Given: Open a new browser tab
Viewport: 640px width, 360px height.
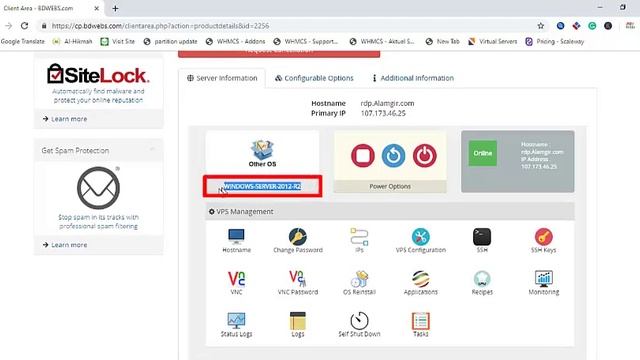Looking at the screenshot, I should pyautogui.click(x=115, y=8).
